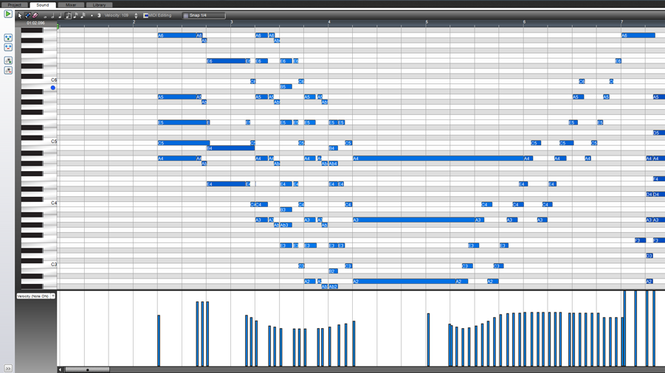Click the fourth sidebar icon with red mark
Viewport: 665px width, 373px height.
(8, 71)
